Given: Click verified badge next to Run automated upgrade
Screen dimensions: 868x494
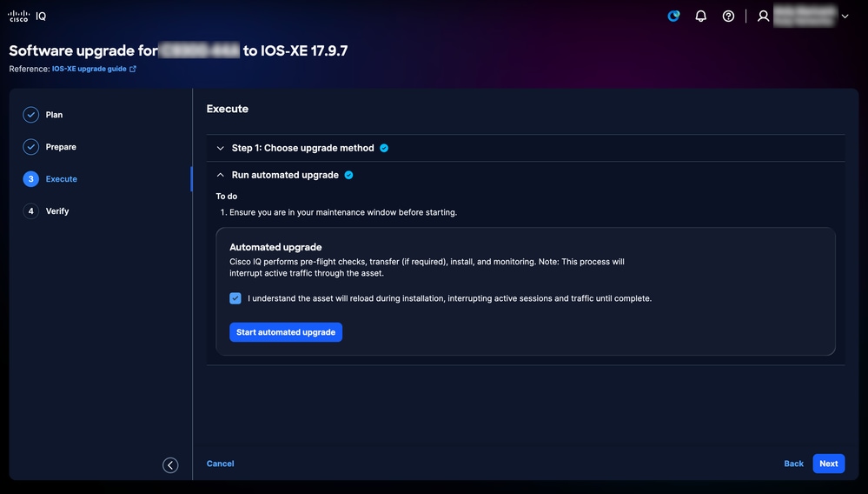Looking at the screenshot, I should (348, 175).
